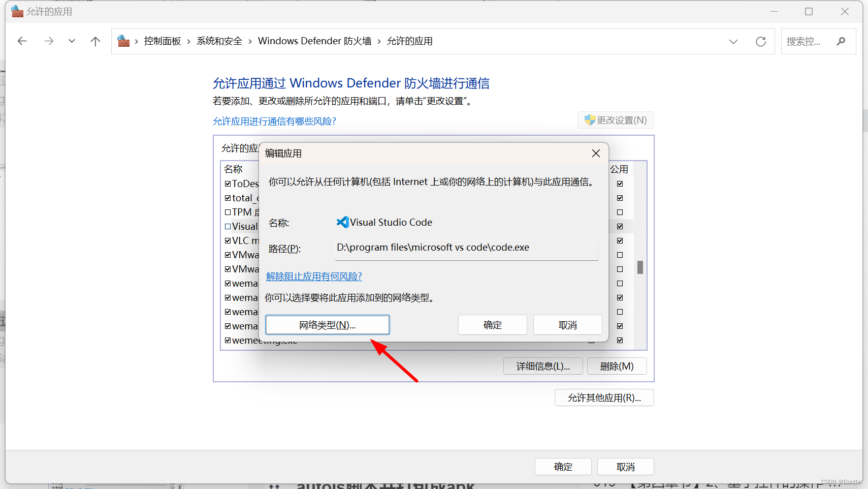Click the 名称 column header
Viewport: 868px width, 489px height.
(x=234, y=169)
